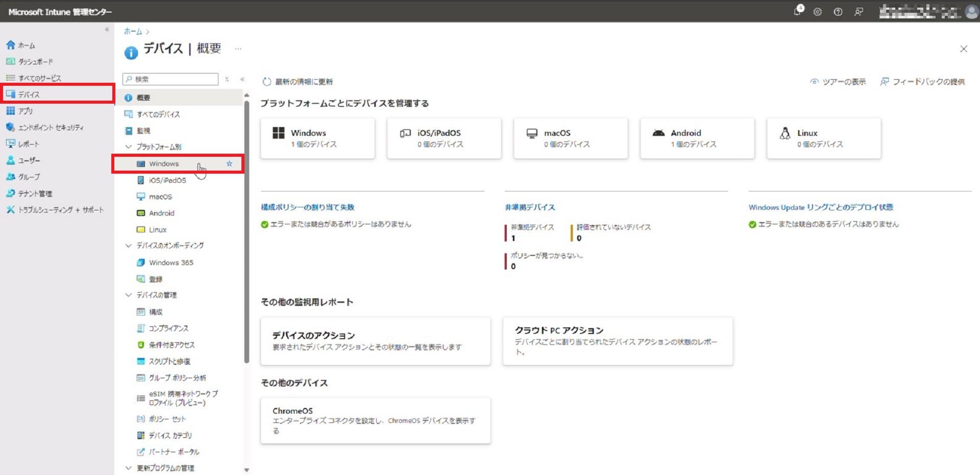Open the デバイスのアクション report card
980x475 pixels.
pos(376,341)
